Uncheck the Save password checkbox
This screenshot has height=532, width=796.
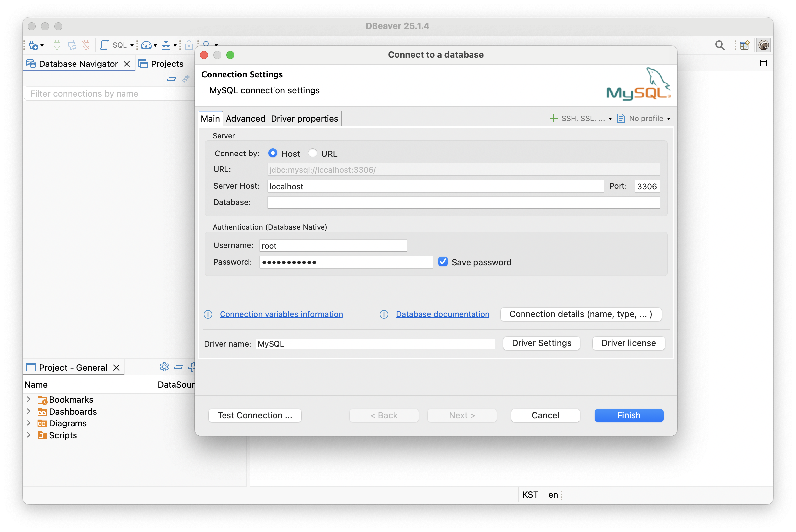[x=443, y=262]
